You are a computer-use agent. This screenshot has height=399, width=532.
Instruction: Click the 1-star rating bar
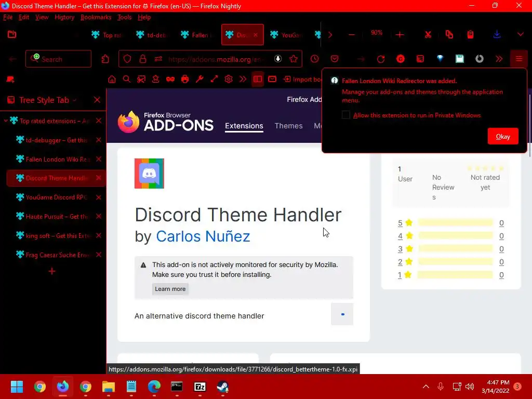click(455, 275)
